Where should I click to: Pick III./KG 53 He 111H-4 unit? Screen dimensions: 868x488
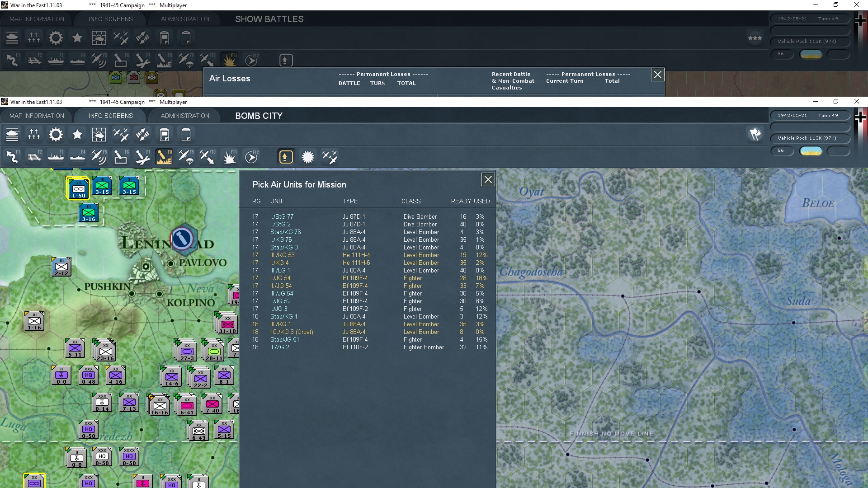(282, 255)
